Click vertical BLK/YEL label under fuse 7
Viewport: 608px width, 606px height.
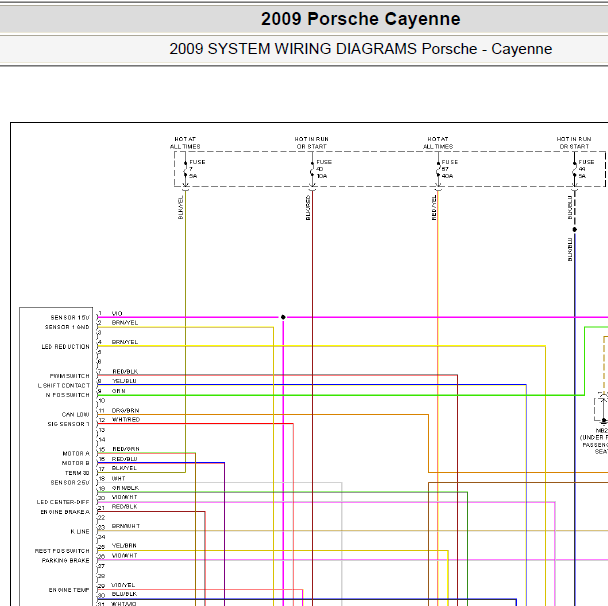[180, 207]
